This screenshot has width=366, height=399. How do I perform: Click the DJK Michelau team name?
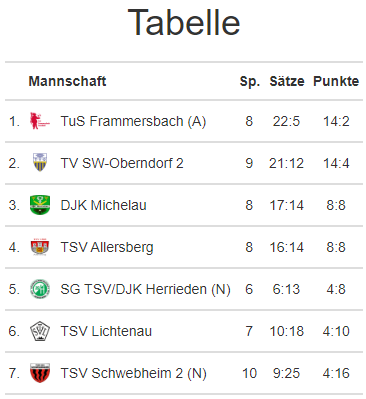[x=103, y=205]
